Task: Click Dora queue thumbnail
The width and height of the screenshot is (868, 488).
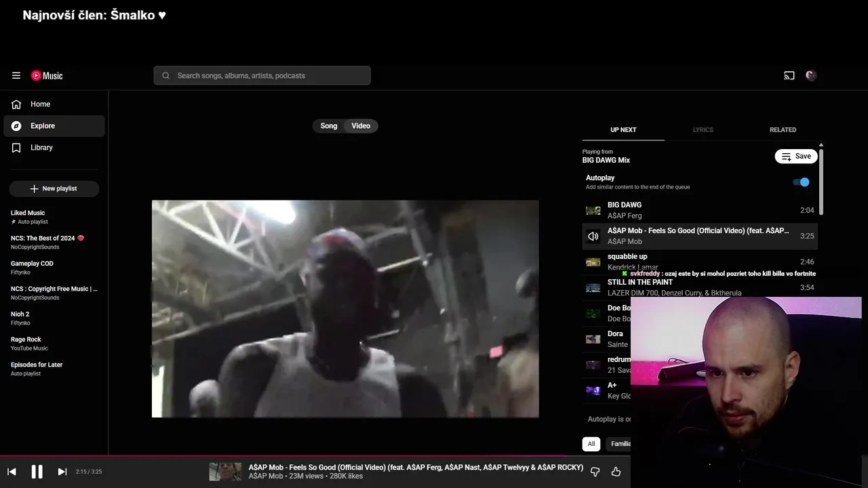Action: coord(593,340)
